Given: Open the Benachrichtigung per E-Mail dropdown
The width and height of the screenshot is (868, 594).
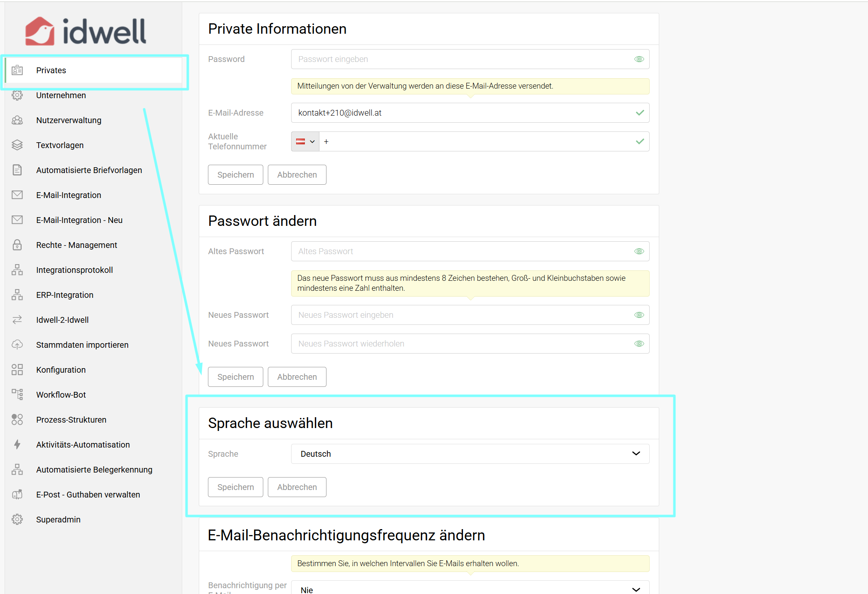Looking at the screenshot, I should pos(470,589).
